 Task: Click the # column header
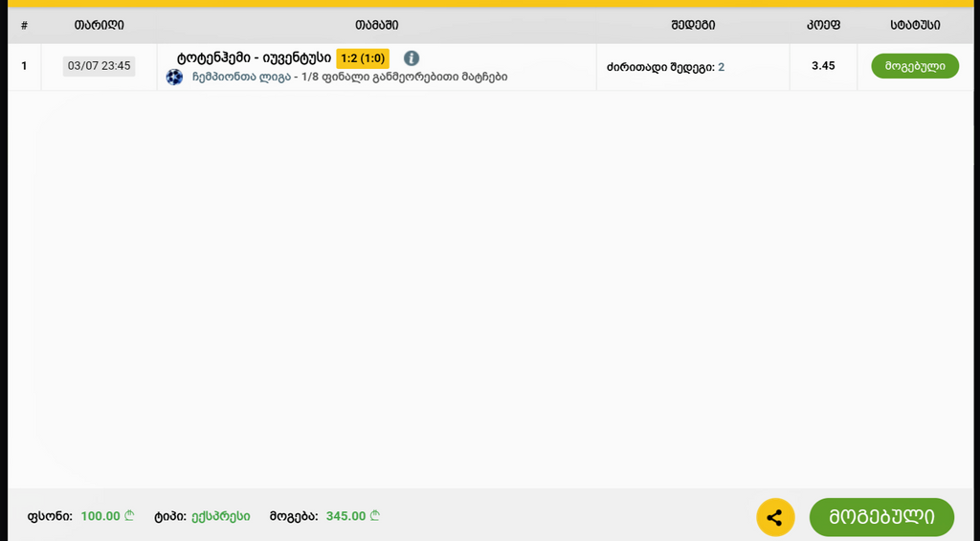point(24,25)
